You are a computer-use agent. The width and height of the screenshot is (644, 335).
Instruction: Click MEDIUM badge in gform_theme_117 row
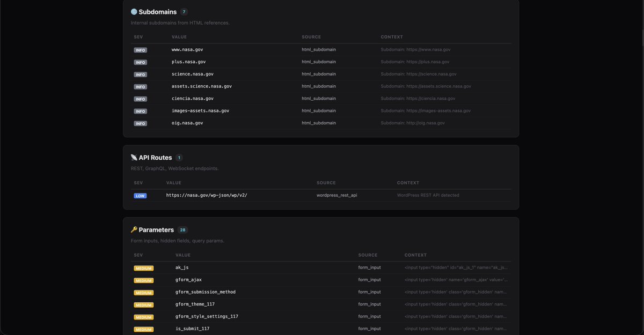tap(144, 305)
